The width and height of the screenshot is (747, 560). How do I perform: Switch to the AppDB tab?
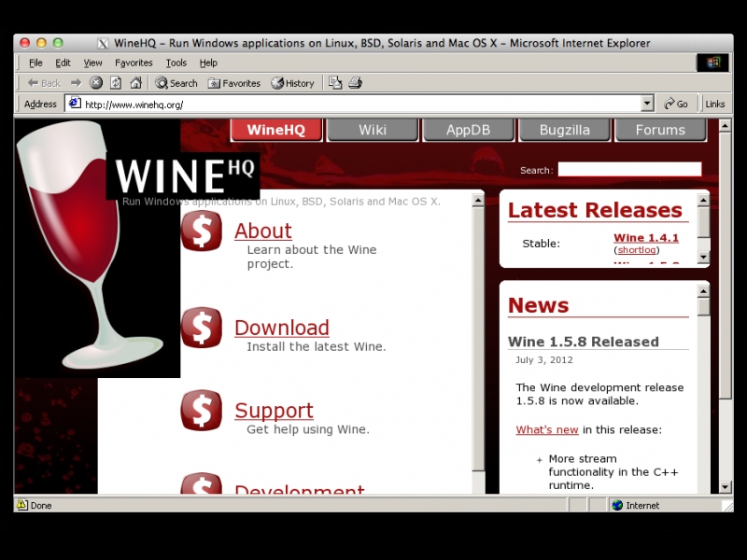[x=468, y=130]
